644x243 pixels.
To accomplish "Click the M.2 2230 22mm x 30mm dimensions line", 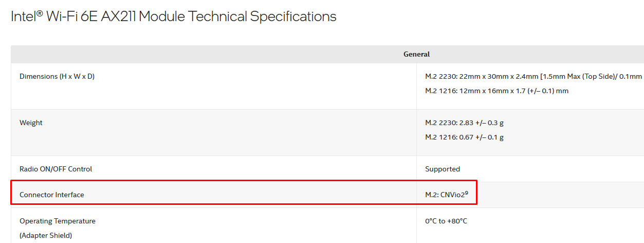I will coord(533,76).
